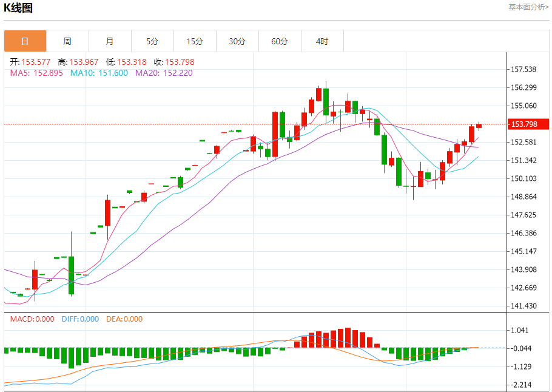This screenshot has width=552, height=392.
Task: Open the 15分 interval tab
Action: click(195, 41)
